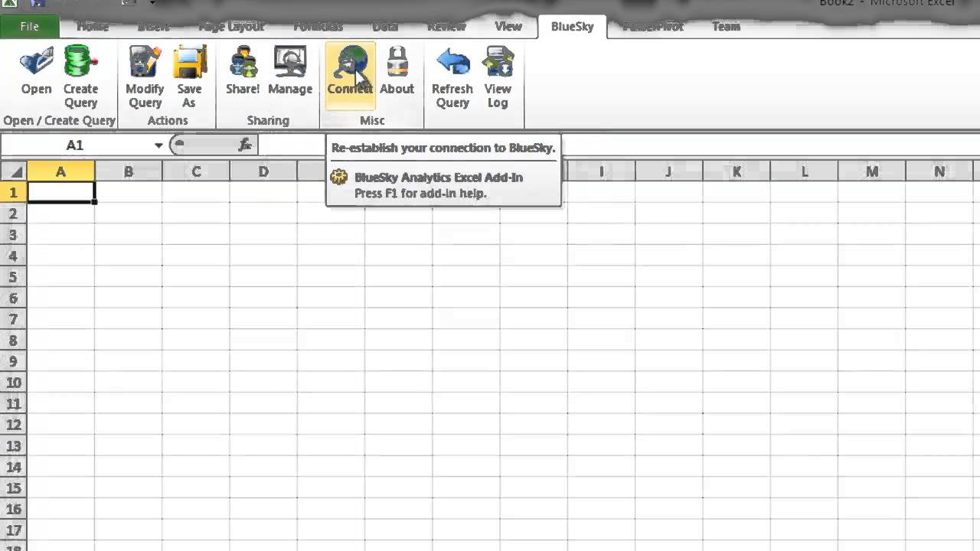
Task: Select row 2 header
Action: click(x=13, y=214)
